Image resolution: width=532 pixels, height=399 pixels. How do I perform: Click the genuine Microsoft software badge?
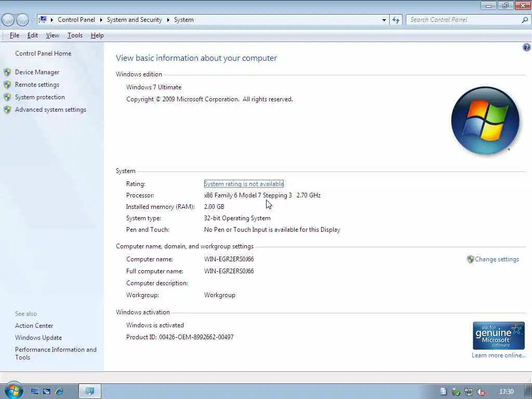(x=498, y=336)
